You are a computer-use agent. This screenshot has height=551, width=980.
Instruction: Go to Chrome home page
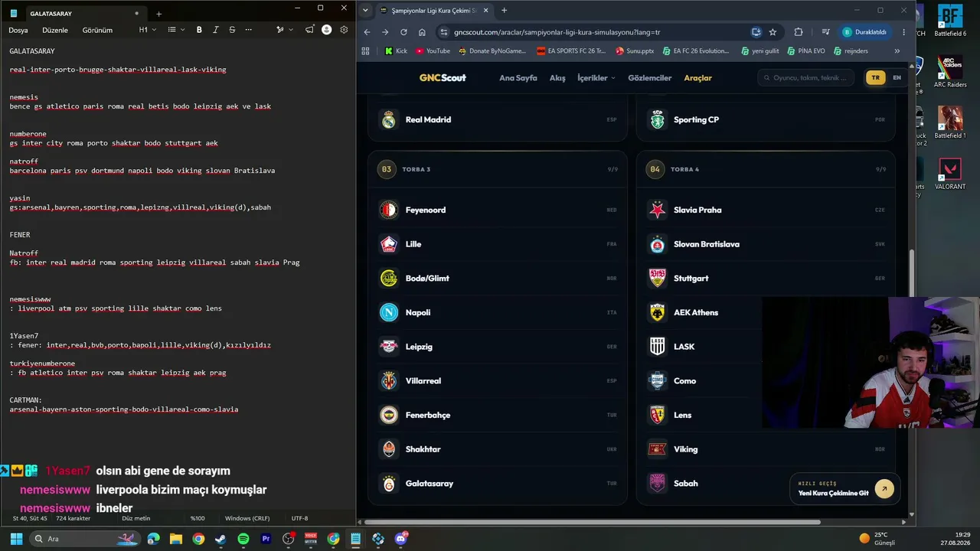point(422,32)
